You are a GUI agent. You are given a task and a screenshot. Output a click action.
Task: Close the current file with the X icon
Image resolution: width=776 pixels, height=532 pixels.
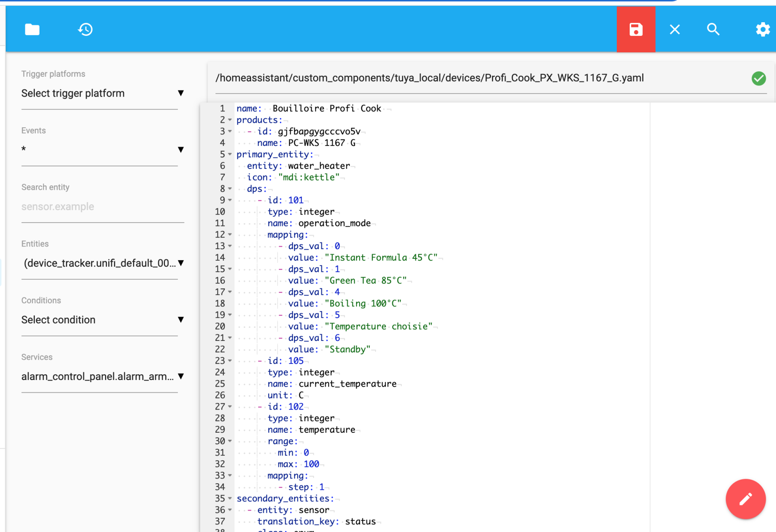[675, 29]
